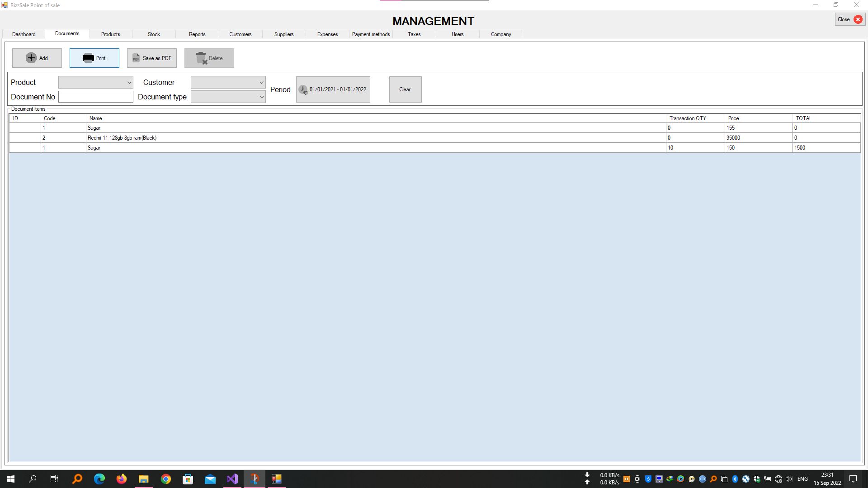Open the period date range selector
This screenshot has height=488, width=868.
coord(337,89)
